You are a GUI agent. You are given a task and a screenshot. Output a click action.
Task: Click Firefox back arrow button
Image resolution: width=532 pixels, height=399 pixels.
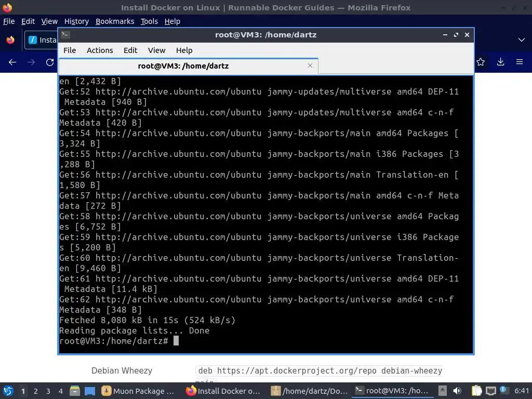12,62
